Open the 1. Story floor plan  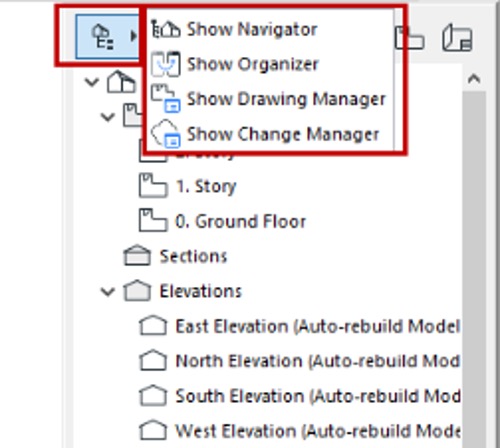206,186
